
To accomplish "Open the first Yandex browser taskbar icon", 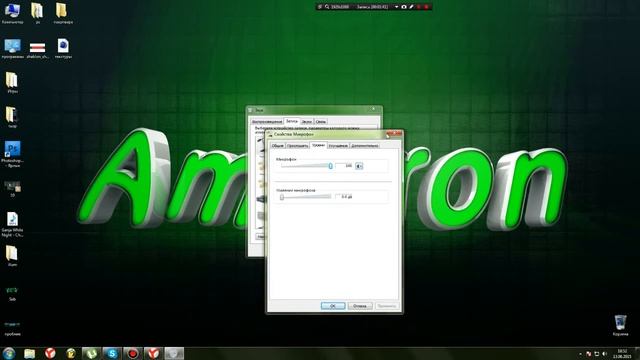I will tap(50, 353).
